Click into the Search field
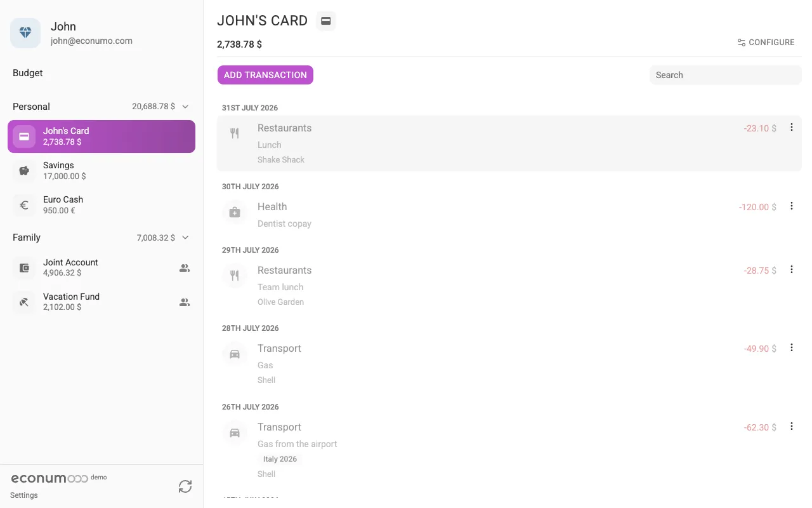 pyautogui.click(x=725, y=75)
